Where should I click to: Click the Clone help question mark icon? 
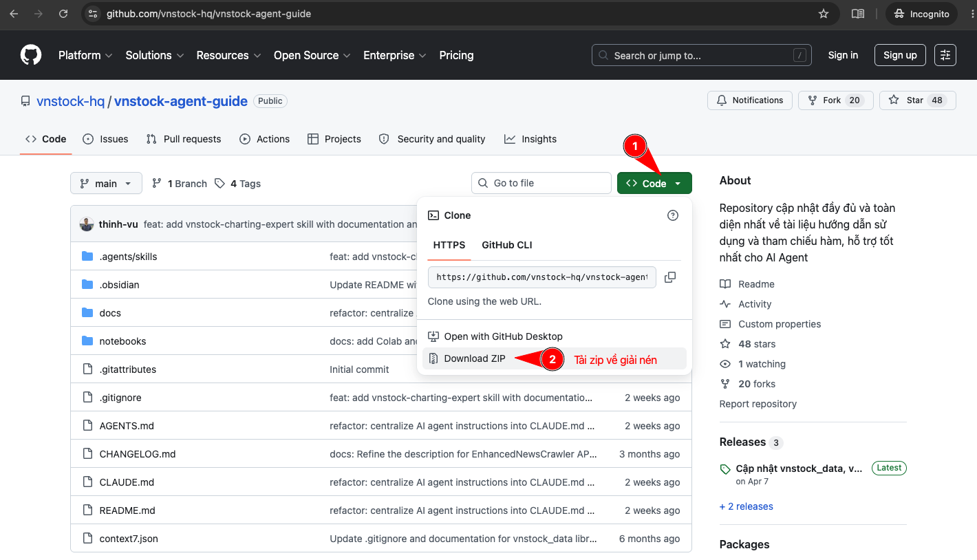(673, 215)
